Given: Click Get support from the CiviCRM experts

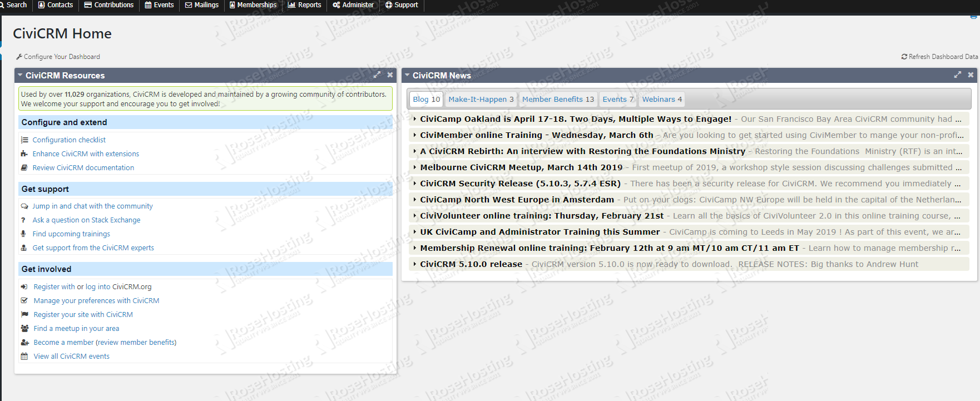Looking at the screenshot, I should pyautogui.click(x=93, y=248).
